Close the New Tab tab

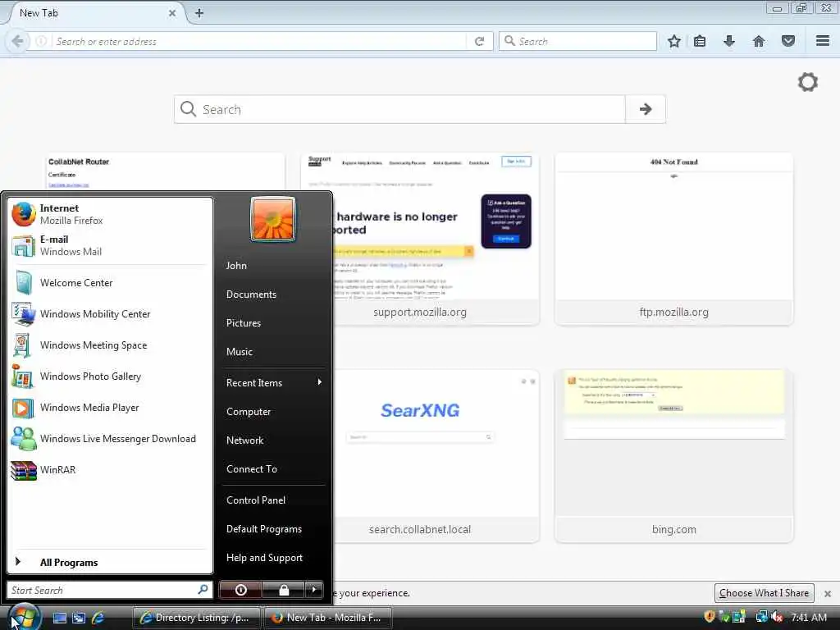(172, 13)
